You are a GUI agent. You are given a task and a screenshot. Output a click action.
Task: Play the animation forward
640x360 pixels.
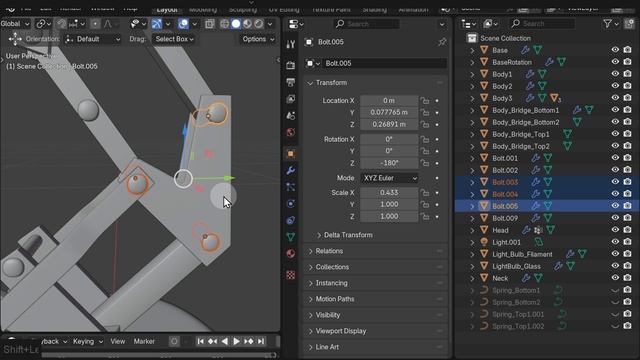pyautogui.click(x=236, y=341)
